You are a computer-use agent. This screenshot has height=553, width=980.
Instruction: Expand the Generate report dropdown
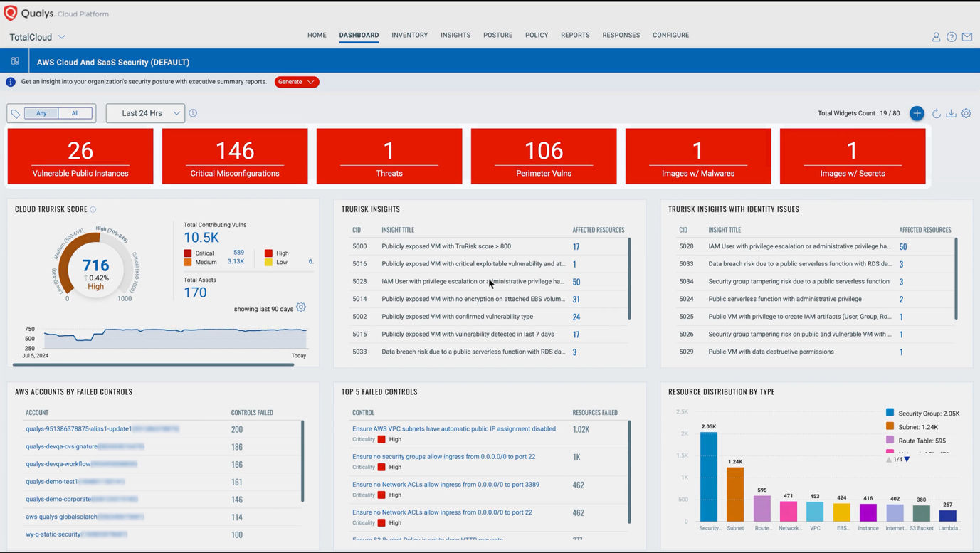297,82
